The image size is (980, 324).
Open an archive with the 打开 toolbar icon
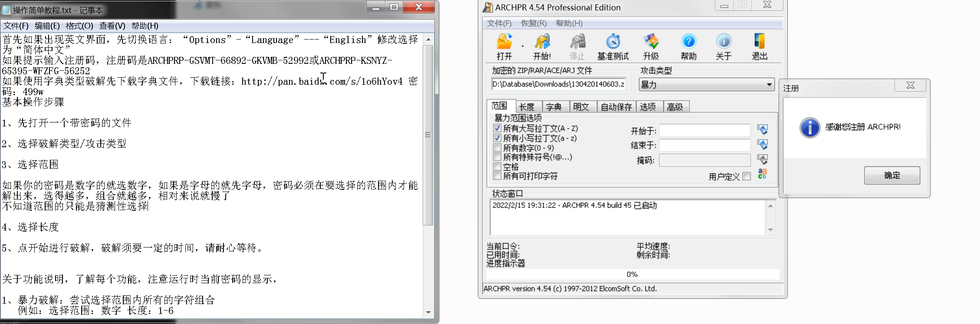[504, 46]
